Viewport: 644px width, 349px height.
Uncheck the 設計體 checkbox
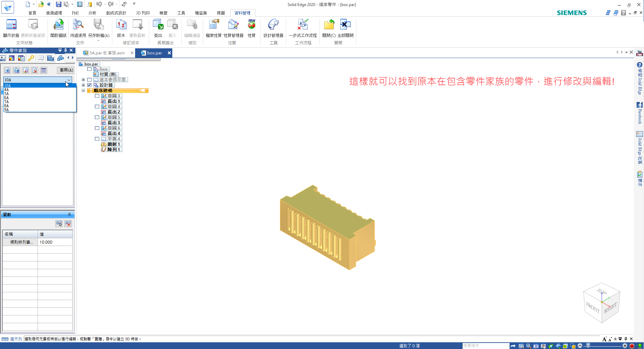(x=89, y=85)
